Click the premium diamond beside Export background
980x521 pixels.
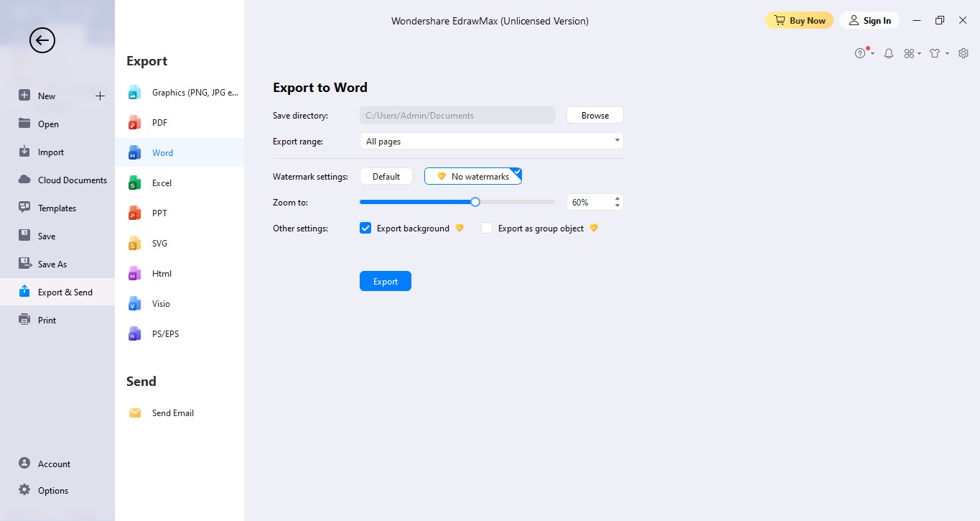pos(459,229)
